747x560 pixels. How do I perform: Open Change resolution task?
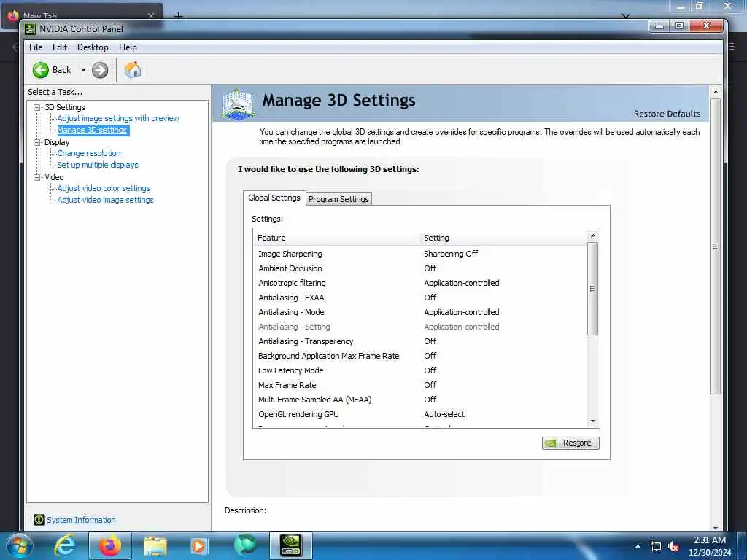tap(89, 153)
